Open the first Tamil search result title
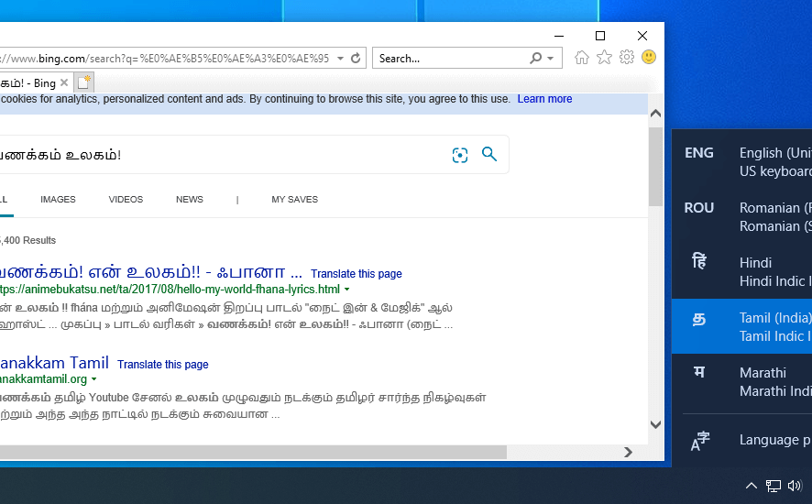The width and height of the screenshot is (812, 504). pyautogui.click(x=150, y=272)
